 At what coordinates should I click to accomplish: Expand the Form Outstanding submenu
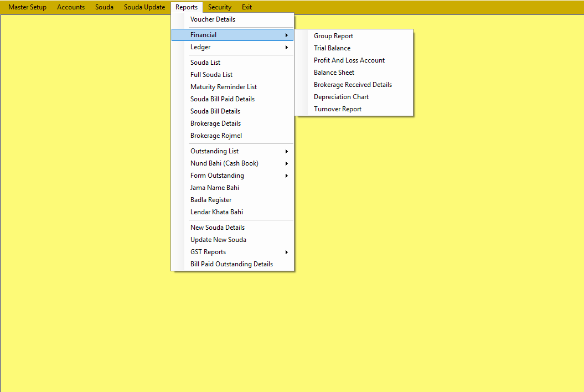(x=232, y=176)
